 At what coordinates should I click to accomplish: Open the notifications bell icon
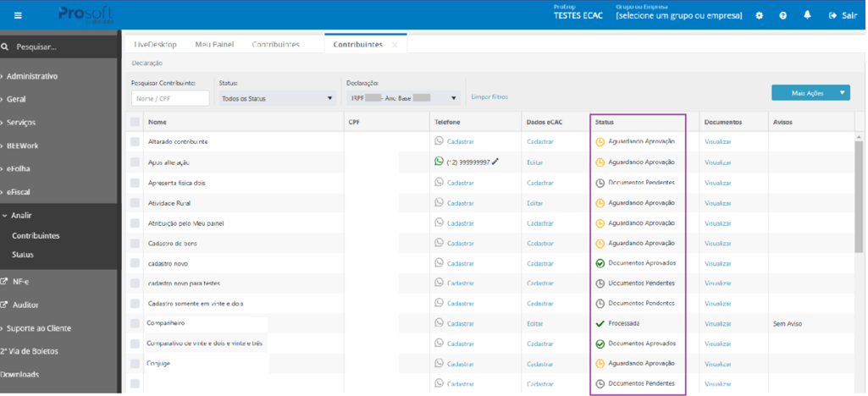807,15
